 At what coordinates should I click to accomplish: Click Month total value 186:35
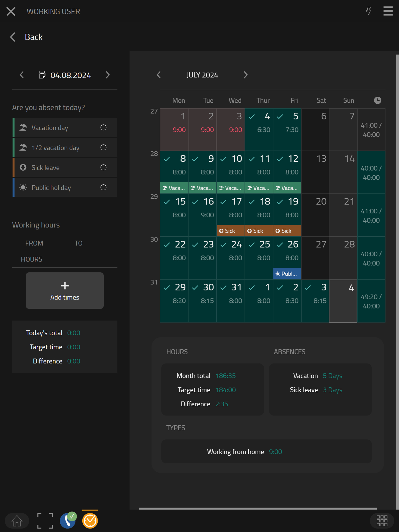[x=225, y=375]
